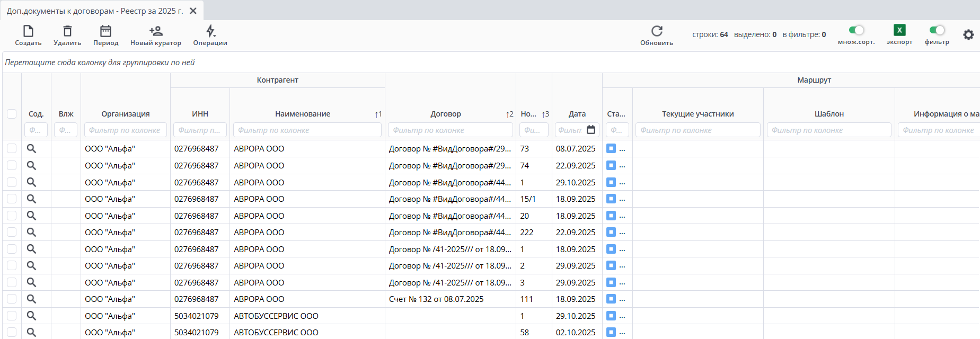Viewport: 980px width, 339px height.
Task: Sort by the Наименование column header
Action: coord(302,114)
